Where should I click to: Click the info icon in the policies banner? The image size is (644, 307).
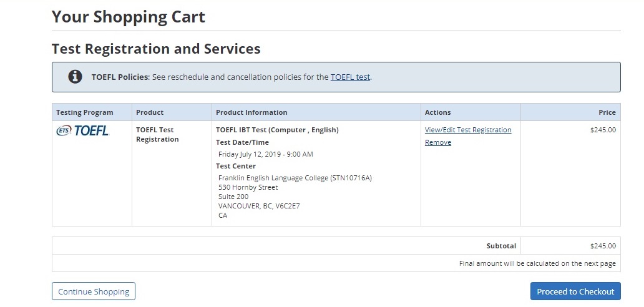(x=75, y=77)
